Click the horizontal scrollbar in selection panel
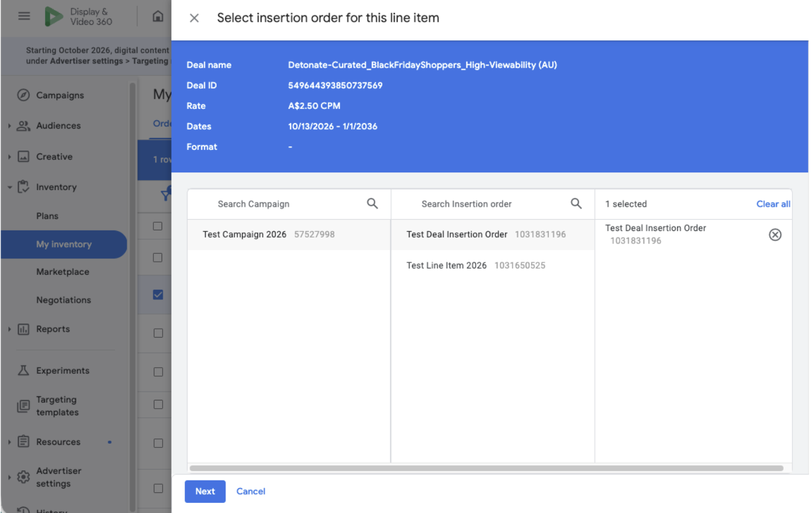Screen dimensions: 812x513 [x=486, y=468]
